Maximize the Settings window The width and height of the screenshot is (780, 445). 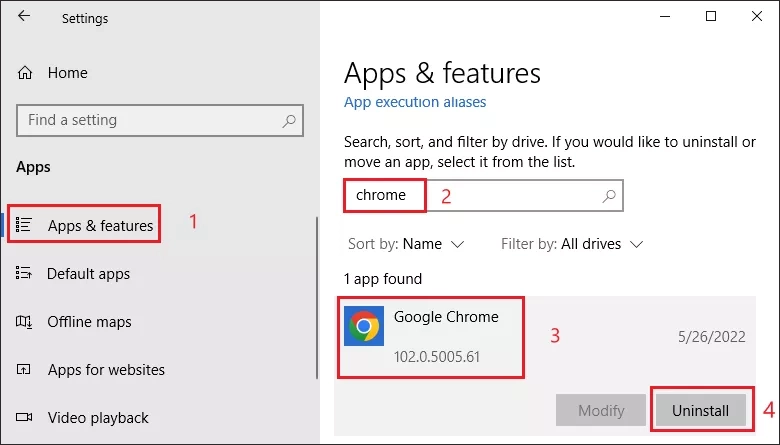[x=711, y=16]
